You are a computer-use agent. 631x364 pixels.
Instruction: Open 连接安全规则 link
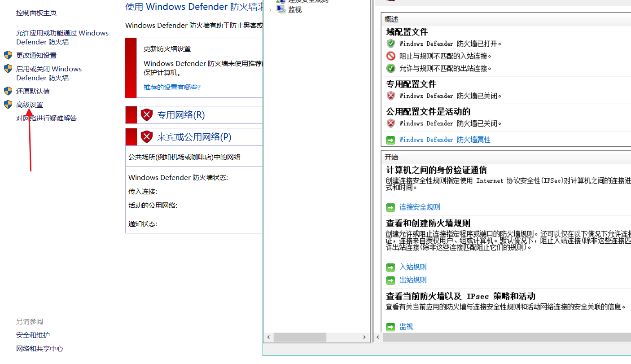coord(420,207)
